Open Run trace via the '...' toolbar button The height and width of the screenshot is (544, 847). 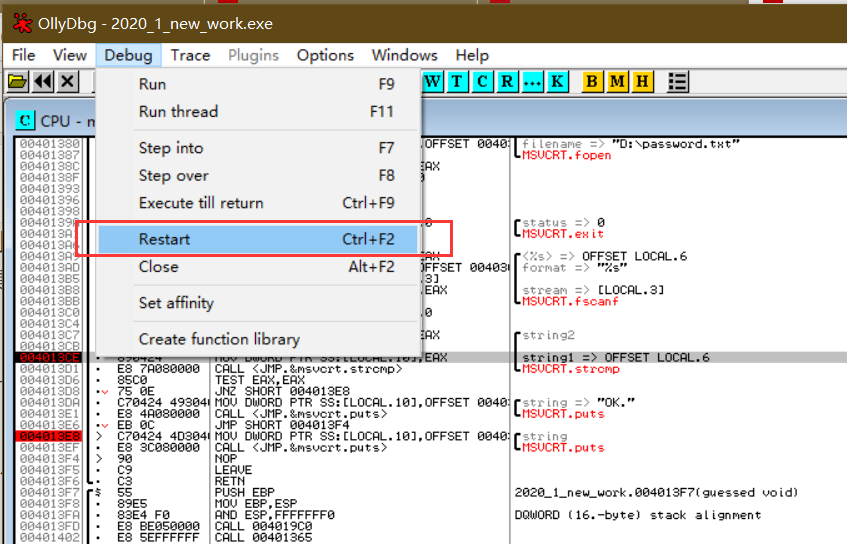533,82
